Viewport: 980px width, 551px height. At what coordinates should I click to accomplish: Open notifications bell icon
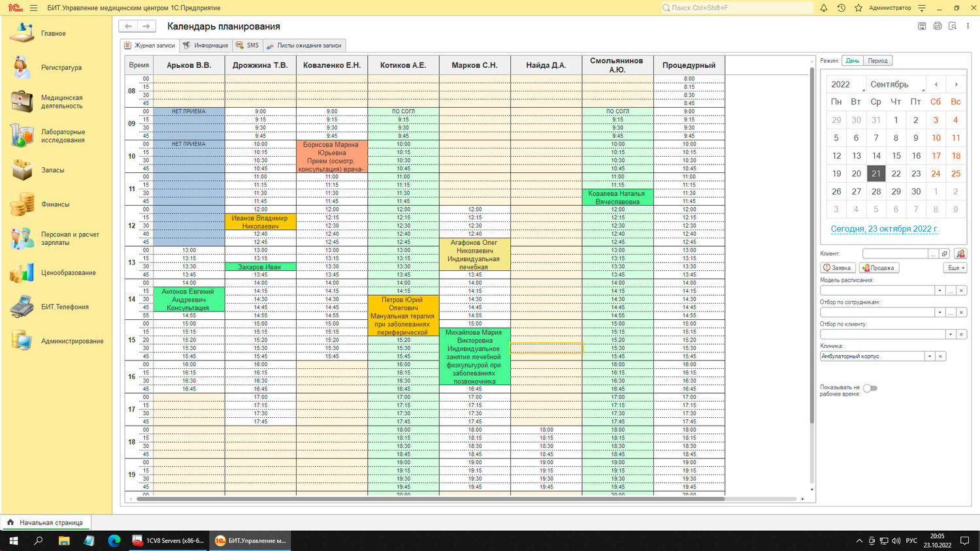pos(823,8)
